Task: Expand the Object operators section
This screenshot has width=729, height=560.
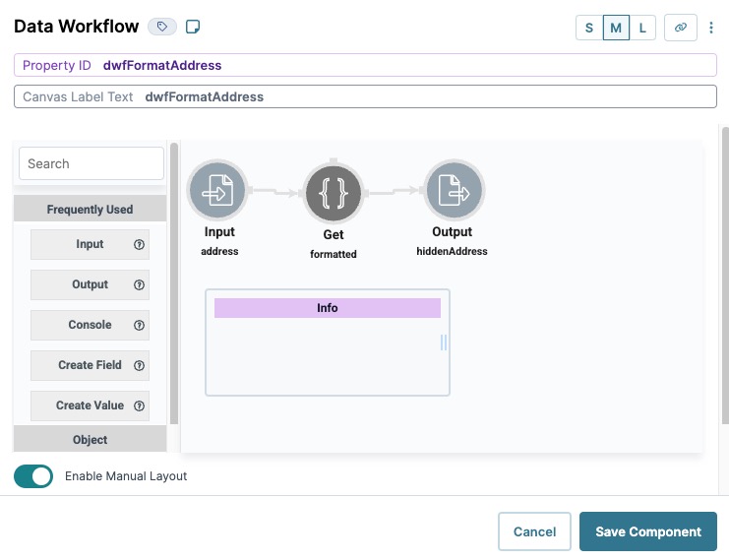Action: (91, 439)
